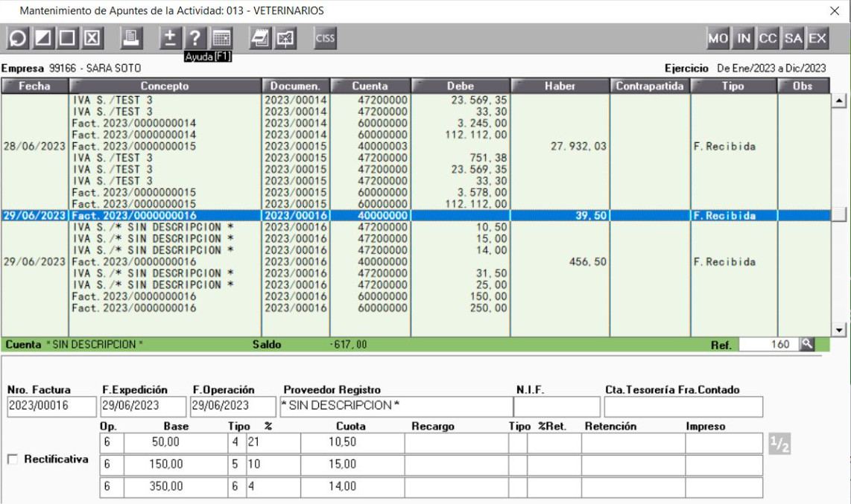Screen dimensions: 851x504
Task: Click the Contrapartida column header
Action: [651, 86]
